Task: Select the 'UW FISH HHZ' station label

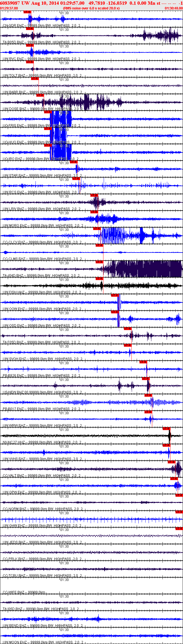Action: click(x=14, y=292)
